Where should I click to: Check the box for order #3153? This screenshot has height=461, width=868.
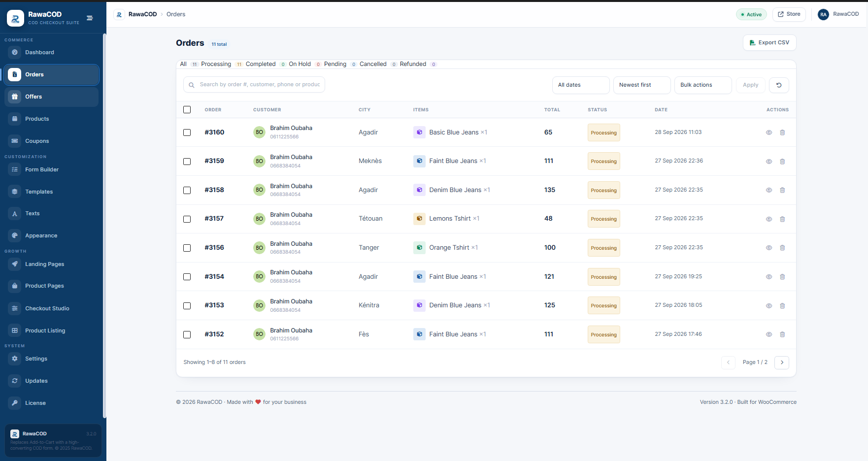[x=187, y=306]
